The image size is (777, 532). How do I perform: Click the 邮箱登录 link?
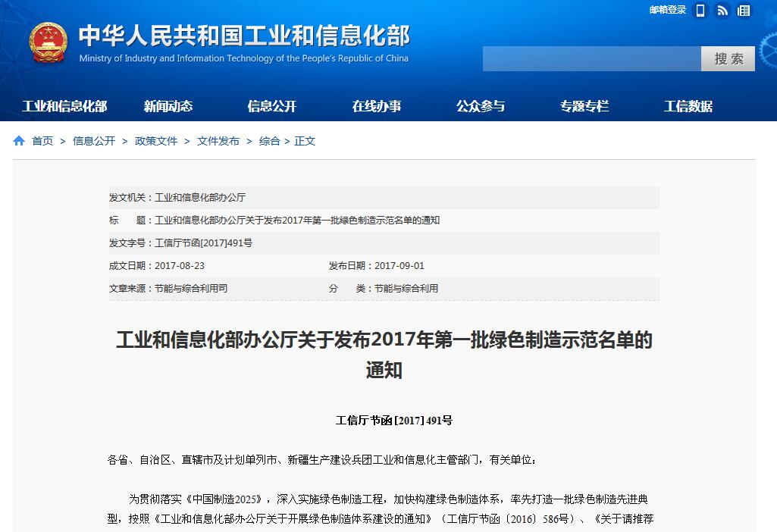tap(668, 10)
